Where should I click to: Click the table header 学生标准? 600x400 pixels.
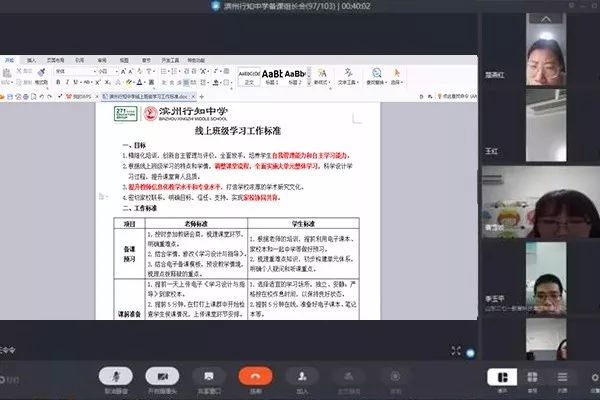303,224
